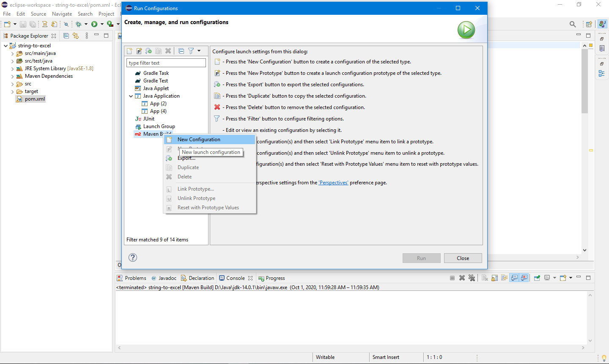Click the Tip of the day lightbulb icon

[x=604, y=358]
